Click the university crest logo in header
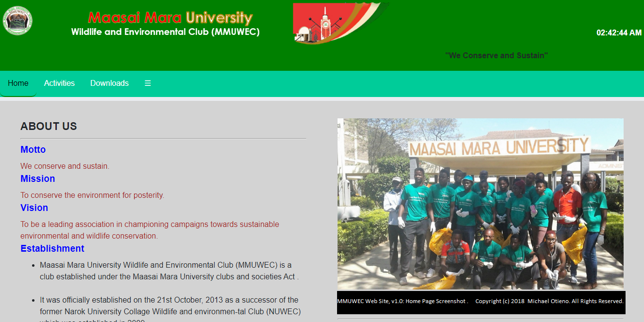 [x=17, y=21]
